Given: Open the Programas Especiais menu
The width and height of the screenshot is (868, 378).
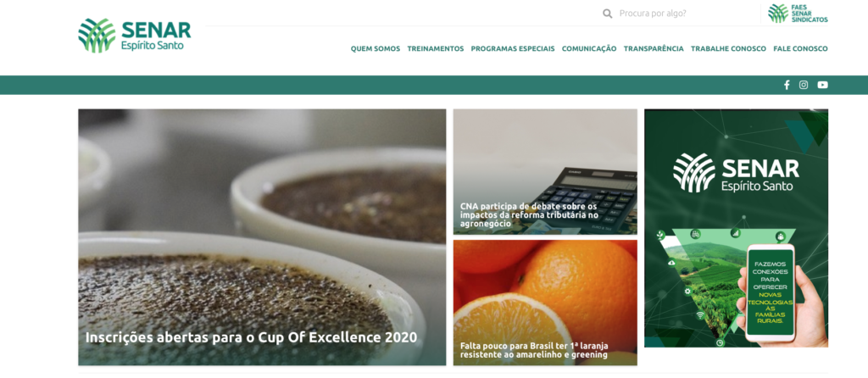Looking at the screenshot, I should pyautogui.click(x=513, y=48).
